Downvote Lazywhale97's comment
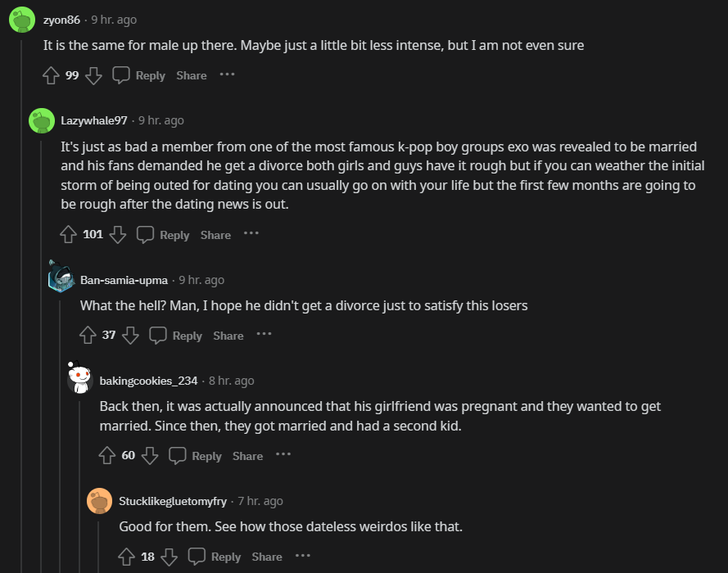This screenshot has height=573, width=728. pos(118,235)
